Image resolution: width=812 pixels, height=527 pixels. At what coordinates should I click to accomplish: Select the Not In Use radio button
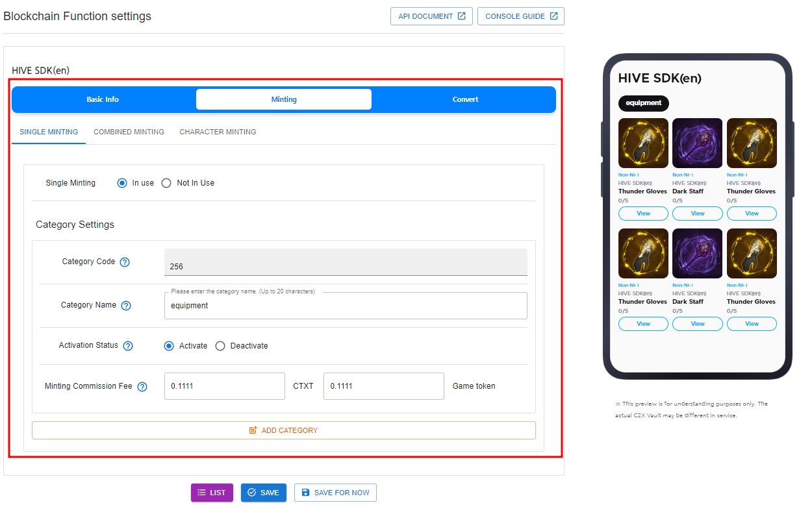point(166,183)
